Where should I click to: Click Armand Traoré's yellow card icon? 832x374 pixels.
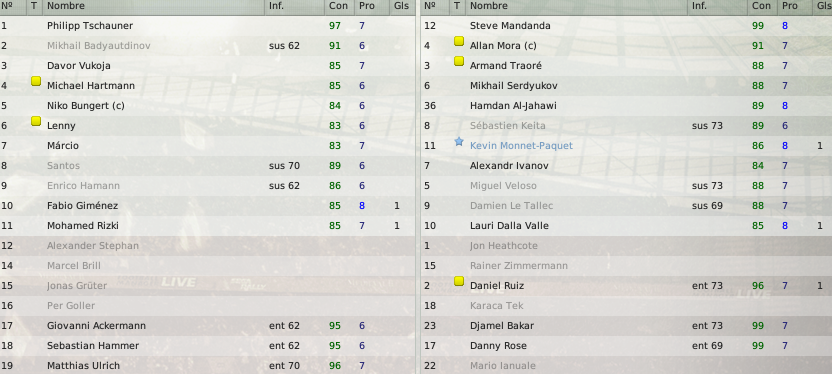(459, 61)
